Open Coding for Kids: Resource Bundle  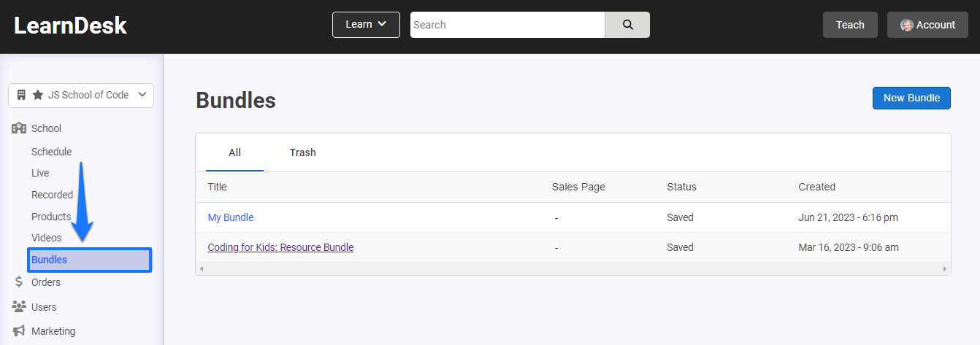280,247
